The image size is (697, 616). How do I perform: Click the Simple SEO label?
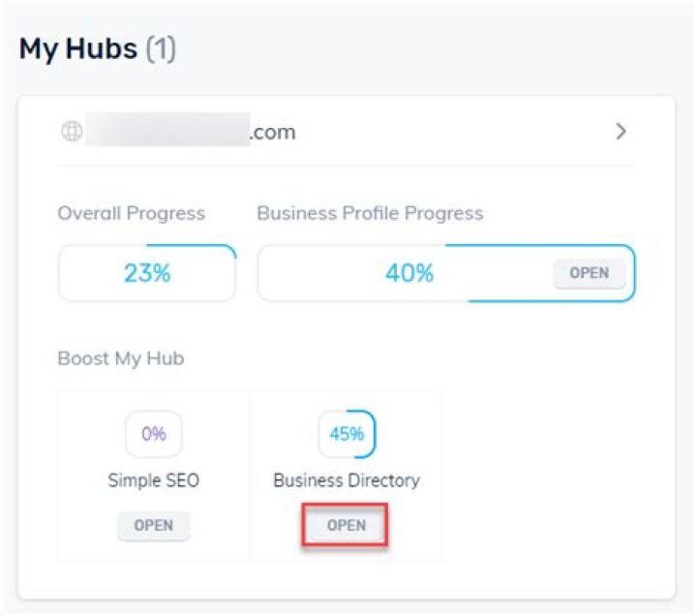(154, 480)
